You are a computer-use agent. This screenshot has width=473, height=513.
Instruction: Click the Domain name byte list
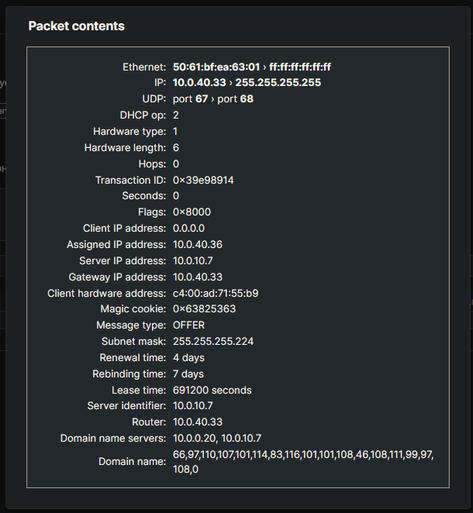[x=303, y=462]
